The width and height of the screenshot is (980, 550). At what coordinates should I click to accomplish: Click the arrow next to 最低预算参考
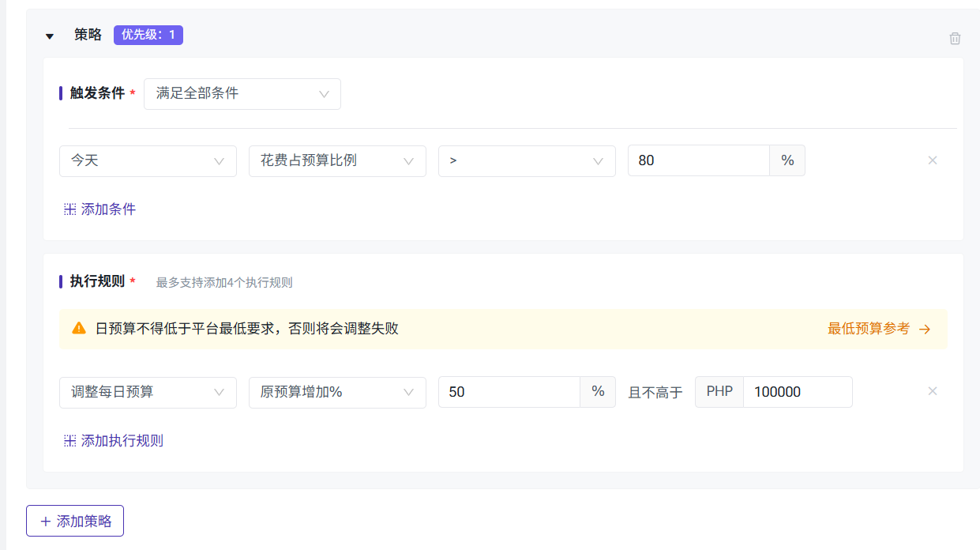[x=925, y=329]
